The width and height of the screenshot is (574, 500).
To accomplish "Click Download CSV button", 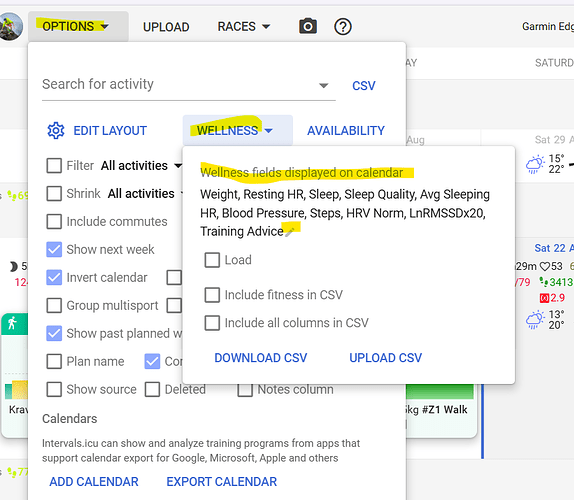I will [x=261, y=358].
